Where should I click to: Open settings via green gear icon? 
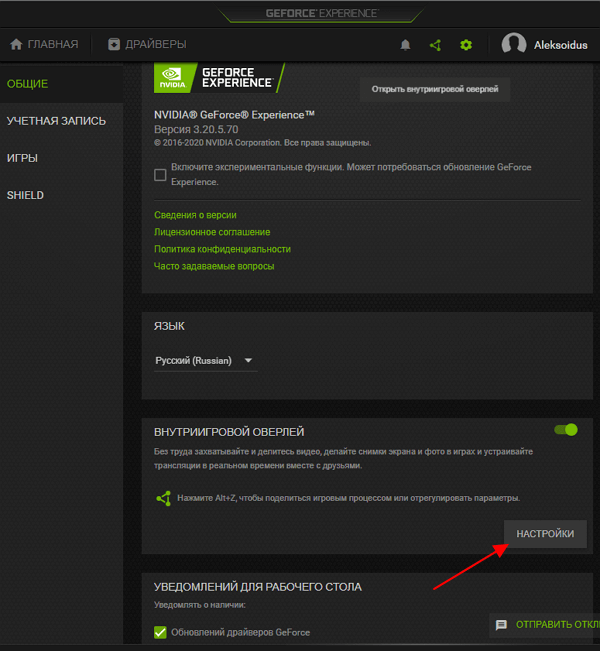466,45
